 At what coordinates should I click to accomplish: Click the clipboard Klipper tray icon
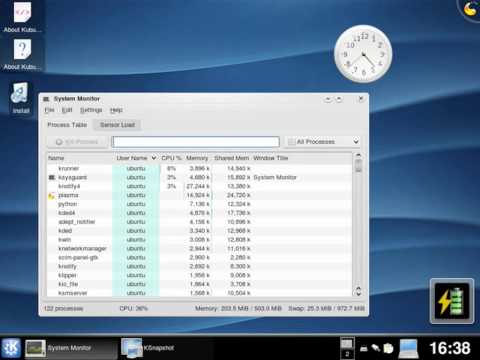coord(388,348)
